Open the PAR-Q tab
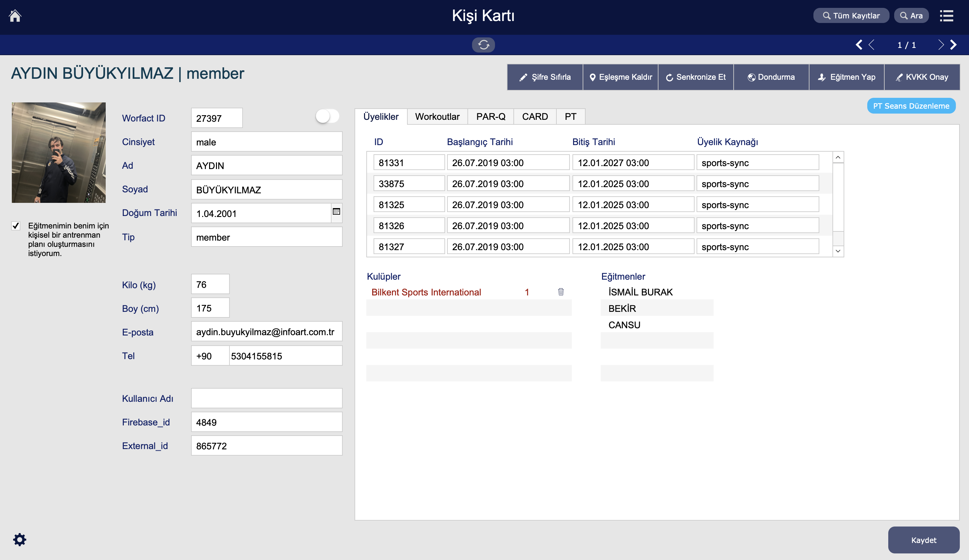The width and height of the screenshot is (969, 560). [491, 117]
